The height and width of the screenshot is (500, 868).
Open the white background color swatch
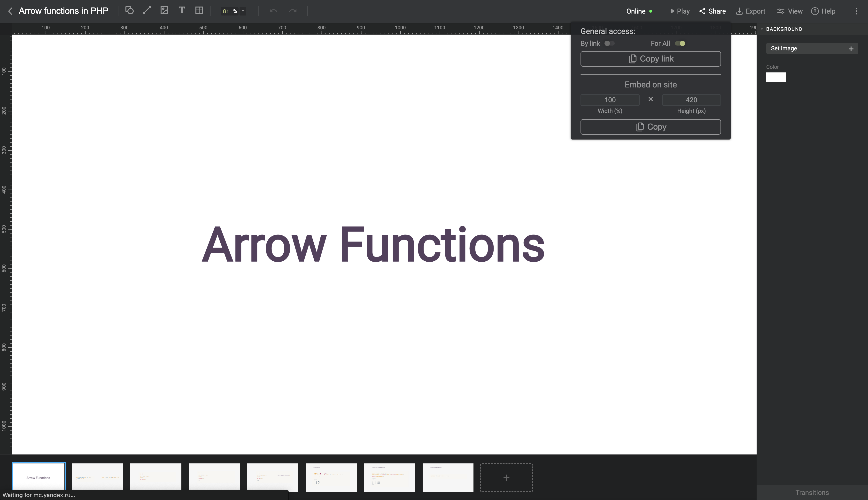click(x=776, y=77)
